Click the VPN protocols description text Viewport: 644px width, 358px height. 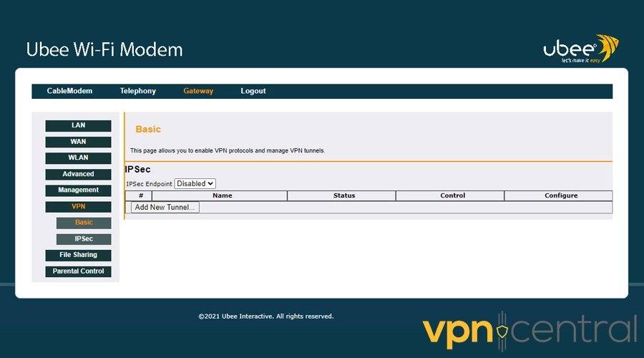(x=228, y=150)
